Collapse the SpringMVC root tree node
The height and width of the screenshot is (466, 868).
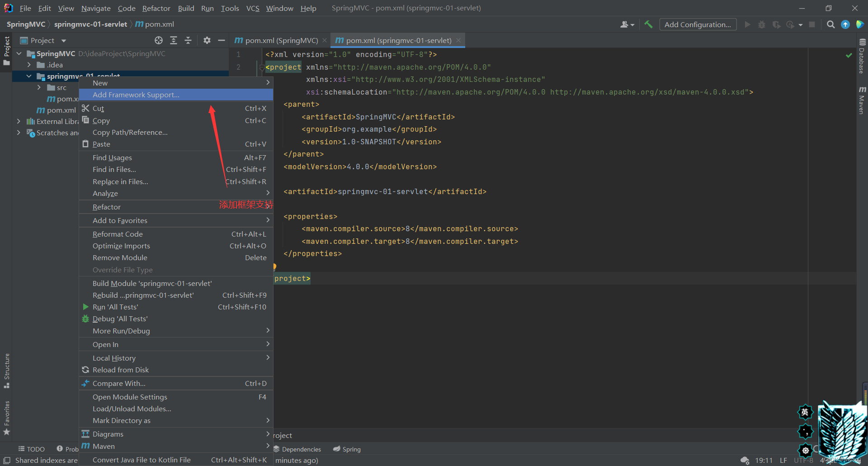[x=19, y=53]
